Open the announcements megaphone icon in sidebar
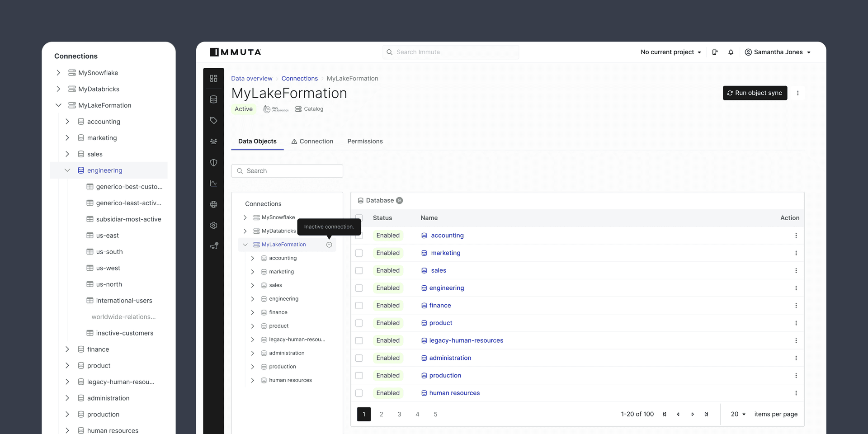This screenshot has height=434, width=868. 214,246
